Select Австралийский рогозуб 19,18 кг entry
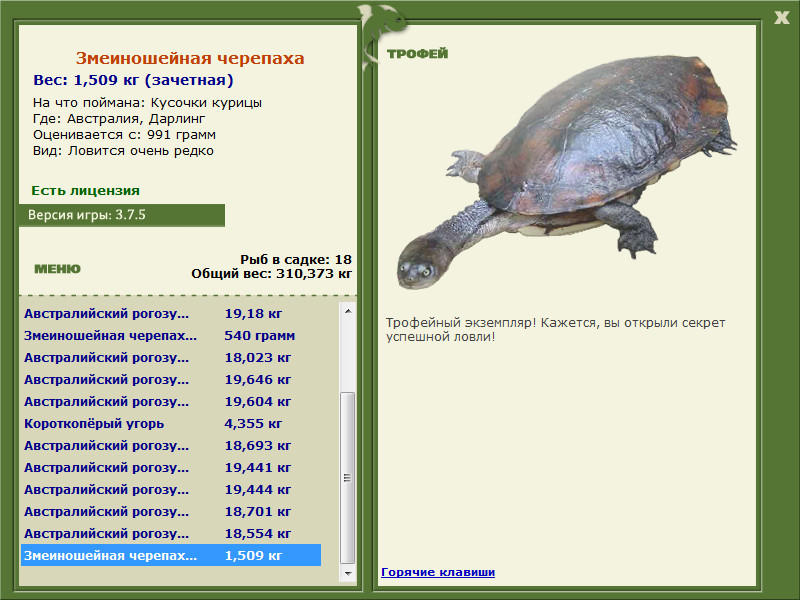800x600 pixels. click(171, 314)
